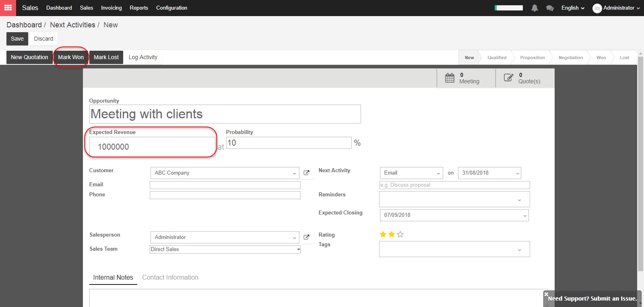Open the Invoicing menu
This screenshot has height=307, width=644.
(x=111, y=8)
